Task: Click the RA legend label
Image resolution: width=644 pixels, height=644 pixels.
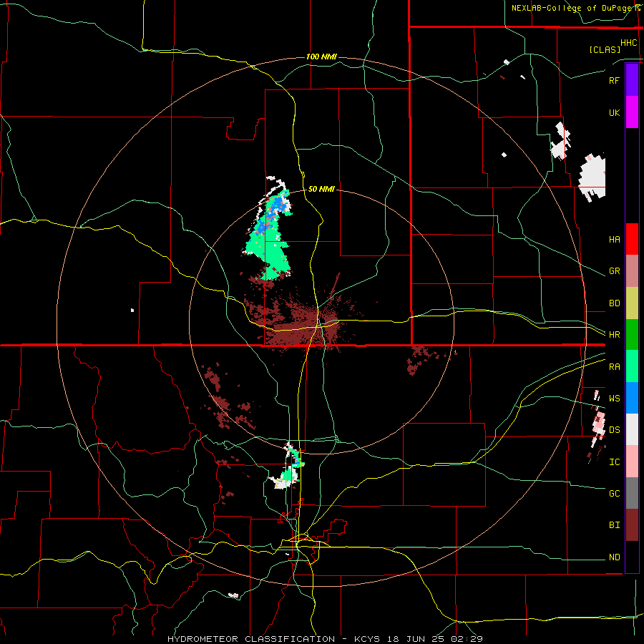Action: click(x=615, y=367)
